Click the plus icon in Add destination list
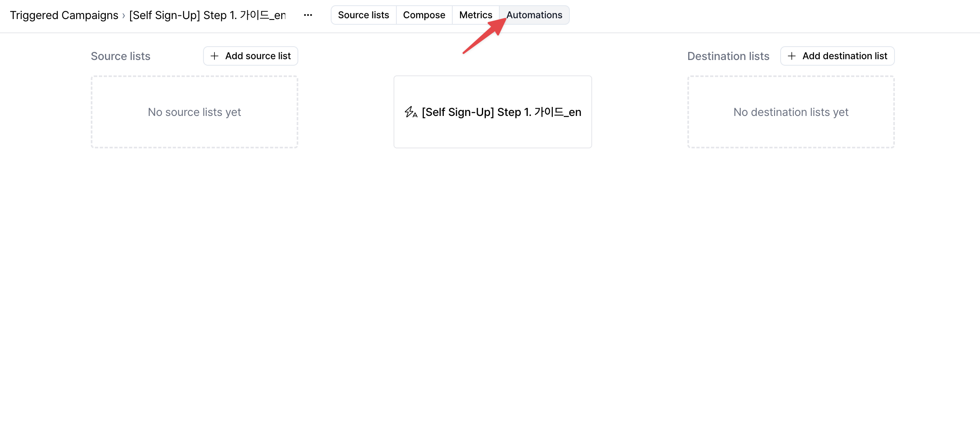980x437 pixels. tap(792, 56)
